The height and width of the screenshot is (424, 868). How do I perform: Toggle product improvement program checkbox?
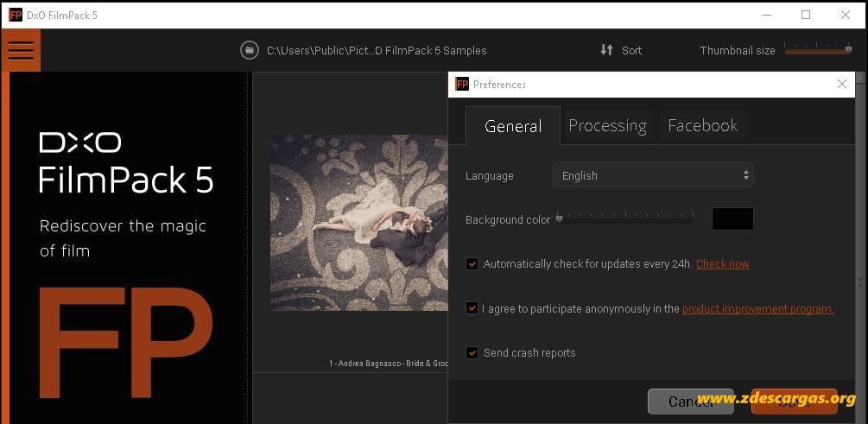pos(472,308)
